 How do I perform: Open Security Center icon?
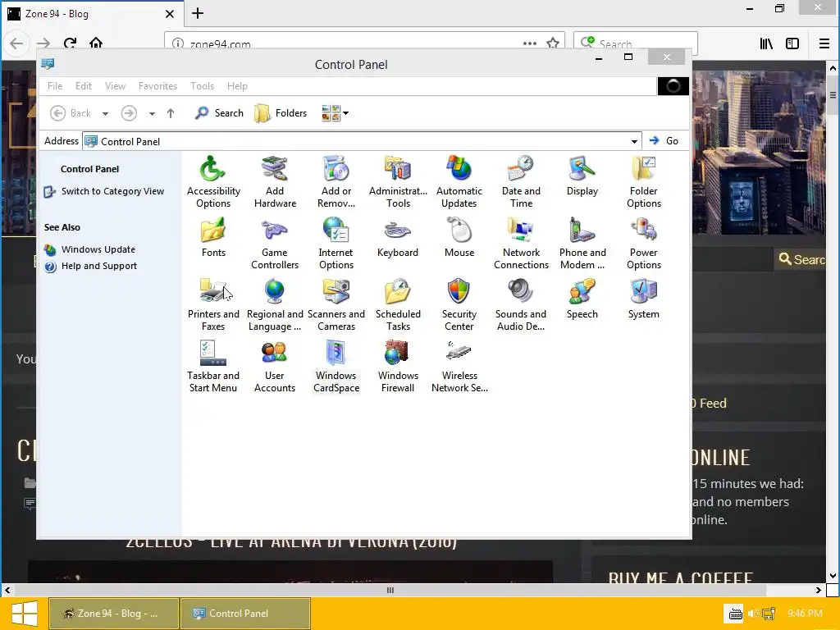[x=459, y=305]
